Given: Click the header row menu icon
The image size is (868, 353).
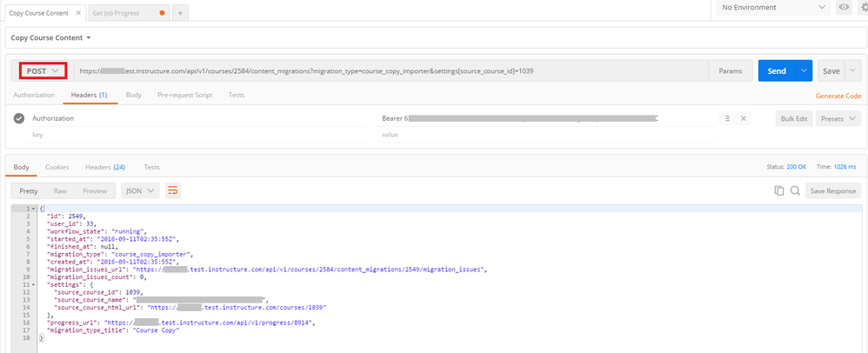Looking at the screenshot, I should click(727, 118).
